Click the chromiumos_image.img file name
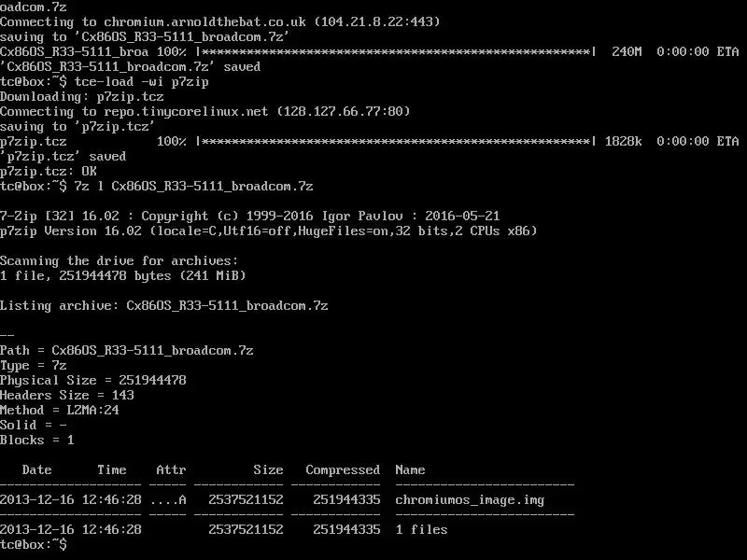This screenshot has width=747, height=560. coord(470,499)
